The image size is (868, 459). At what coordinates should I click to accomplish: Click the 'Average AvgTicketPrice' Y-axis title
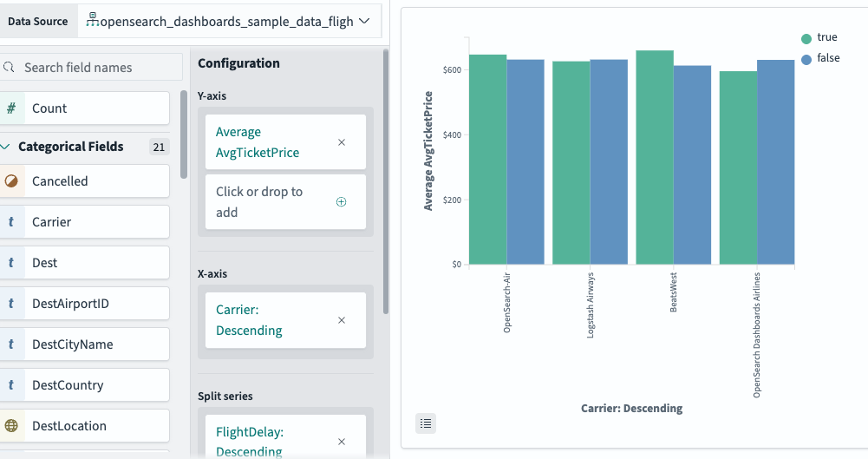[427, 151]
